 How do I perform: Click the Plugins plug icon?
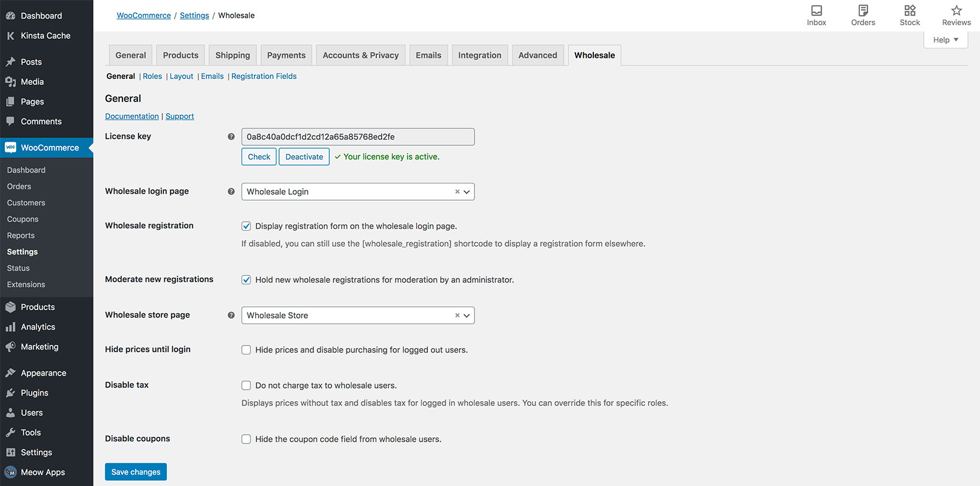coord(11,393)
